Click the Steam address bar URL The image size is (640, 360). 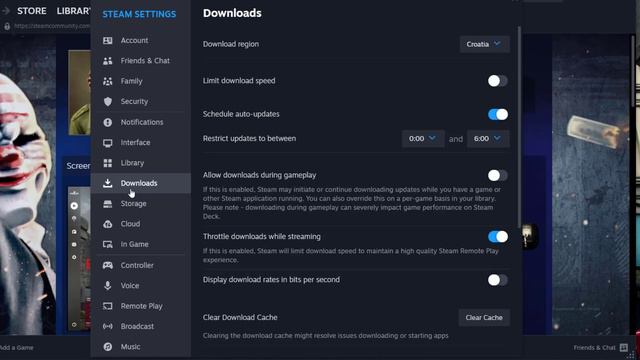click(x=52, y=26)
